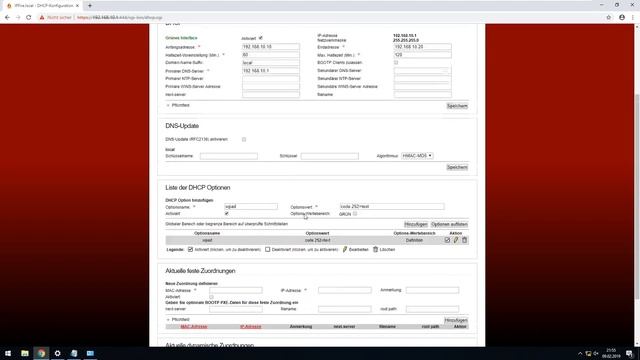This screenshot has height=360, width=640.
Task: Click Optionen auflisten button
Action: point(449,224)
